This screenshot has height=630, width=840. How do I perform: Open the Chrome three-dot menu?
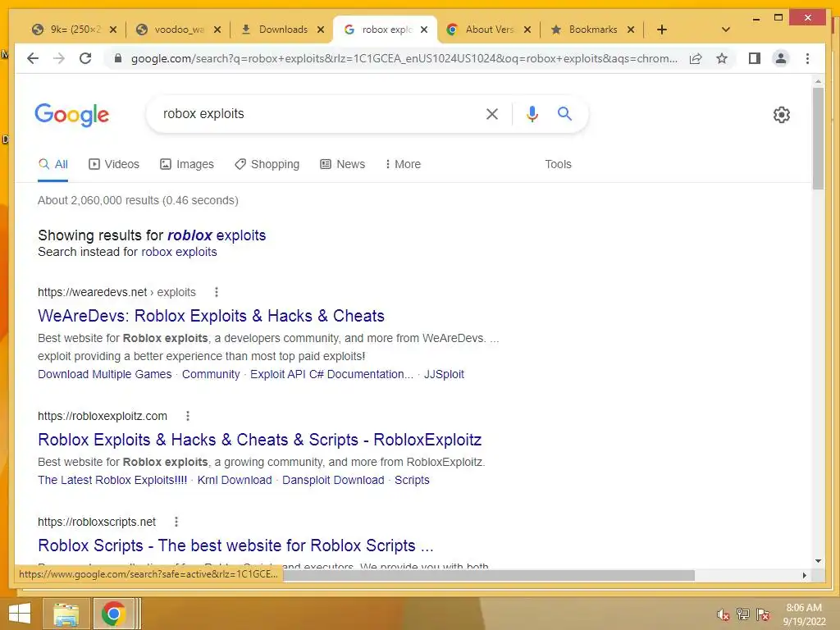[x=807, y=58]
